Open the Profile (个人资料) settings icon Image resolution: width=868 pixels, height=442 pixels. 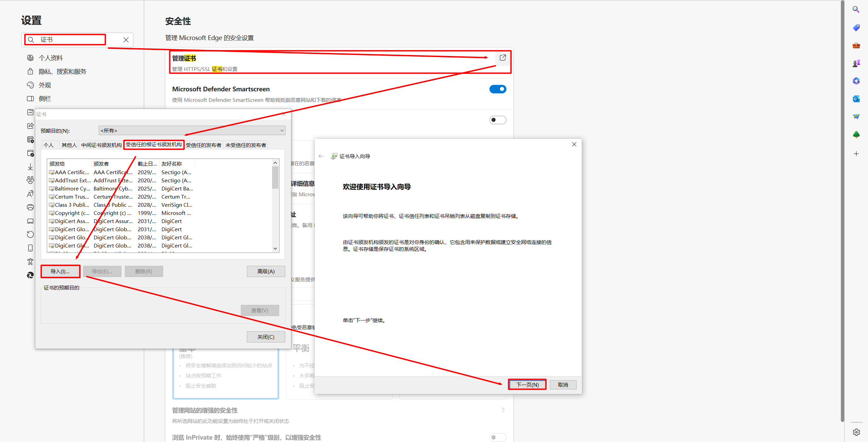pos(30,58)
